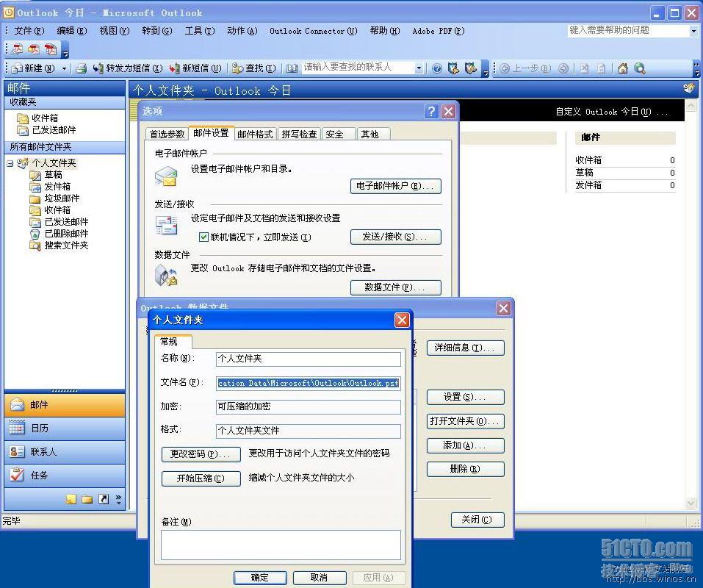Viewport: 703px width, 588px height.
Task: Click the 添加 button
Action: click(x=466, y=446)
